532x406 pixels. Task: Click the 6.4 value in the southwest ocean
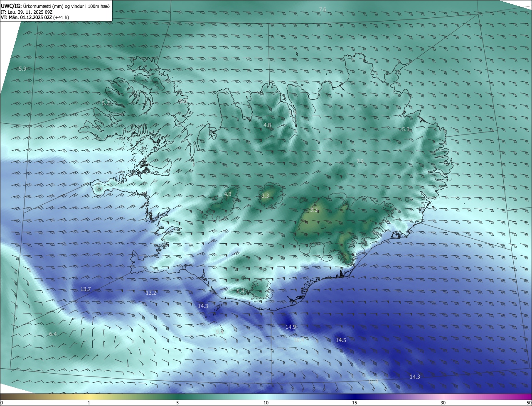click(x=52, y=334)
